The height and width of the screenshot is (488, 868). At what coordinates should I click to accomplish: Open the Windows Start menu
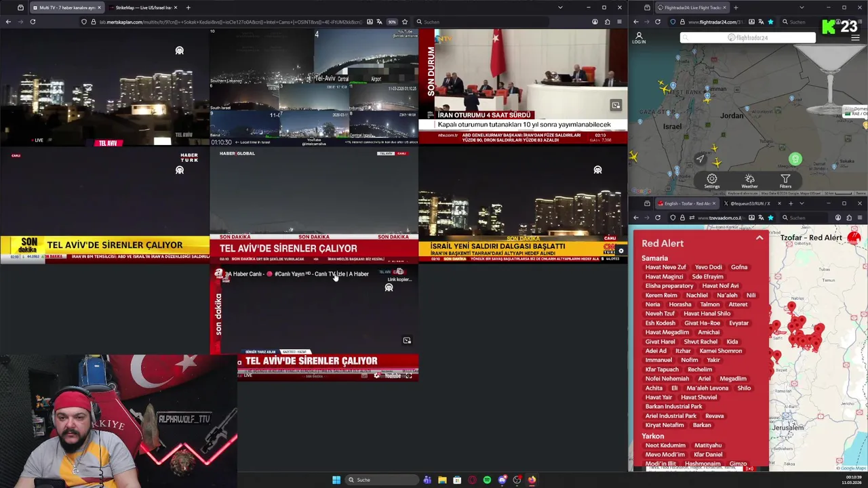[x=336, y=480]
